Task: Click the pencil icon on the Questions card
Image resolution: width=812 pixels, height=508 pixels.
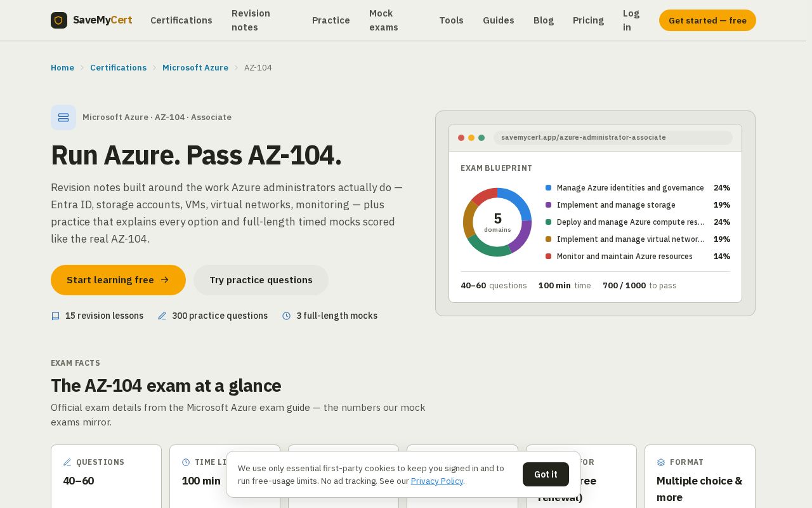Action: tap(67, 462)
